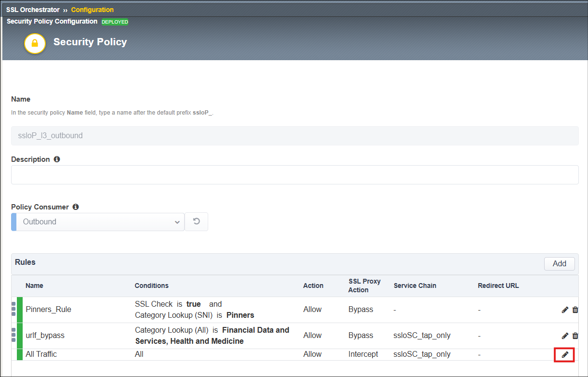This screenshot has height=377, width=588.
Task: Add a new rule with the Add button
Action: [560, 263]
